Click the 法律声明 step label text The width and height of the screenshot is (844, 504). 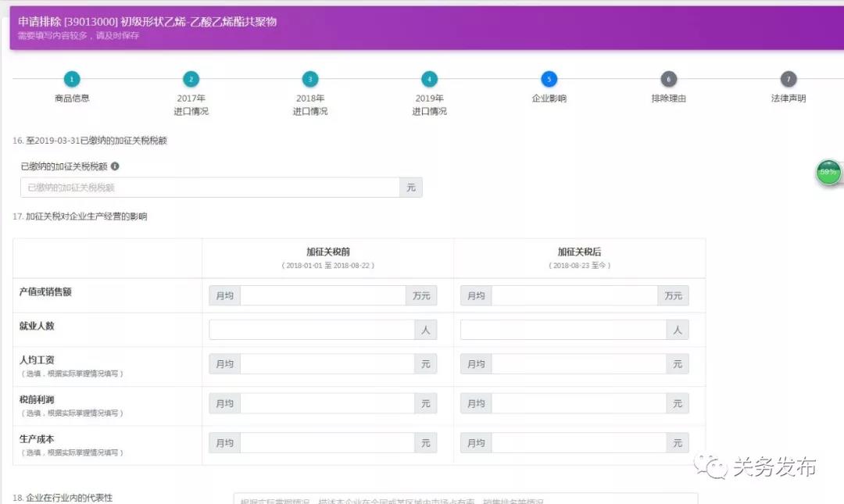coord(788,99)
